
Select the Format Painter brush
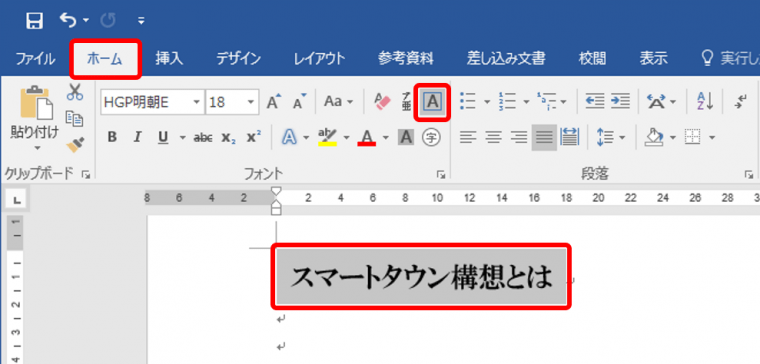pyautogui.click(x=75, y=144)
